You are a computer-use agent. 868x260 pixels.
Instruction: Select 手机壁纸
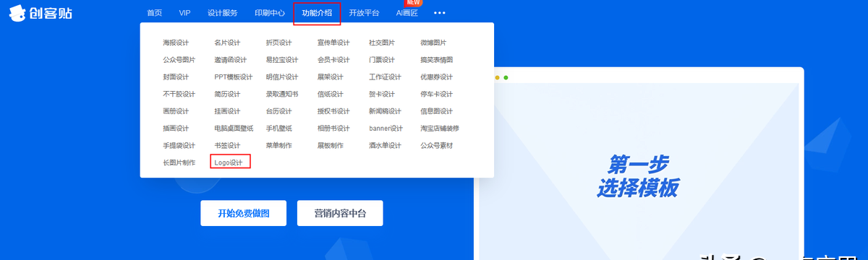(278, 129)
